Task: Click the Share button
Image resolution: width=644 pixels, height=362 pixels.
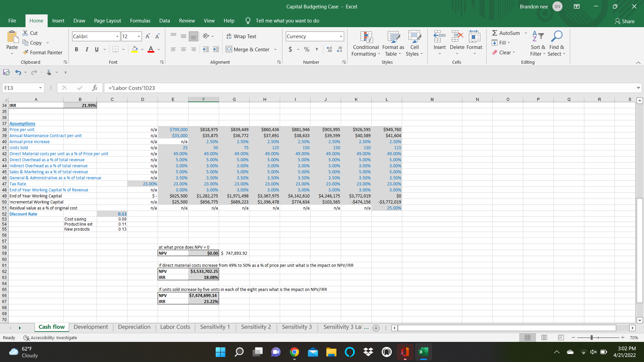Action: (625, 21)
